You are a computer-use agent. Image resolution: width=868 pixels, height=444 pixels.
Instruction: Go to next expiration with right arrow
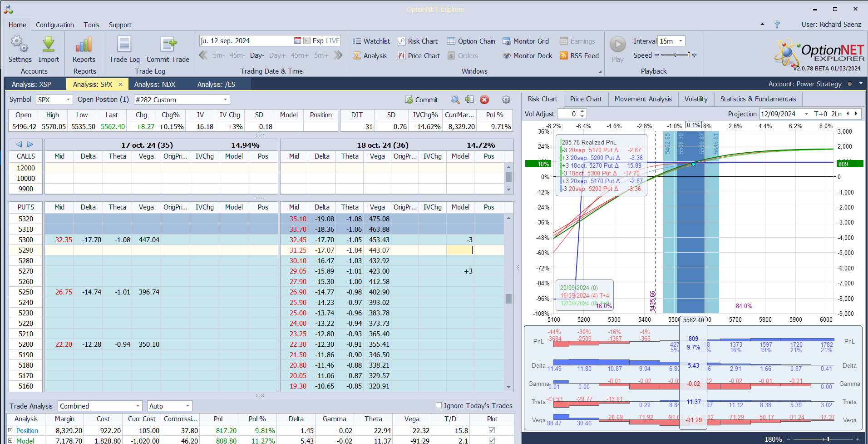(x=30, y=145)
